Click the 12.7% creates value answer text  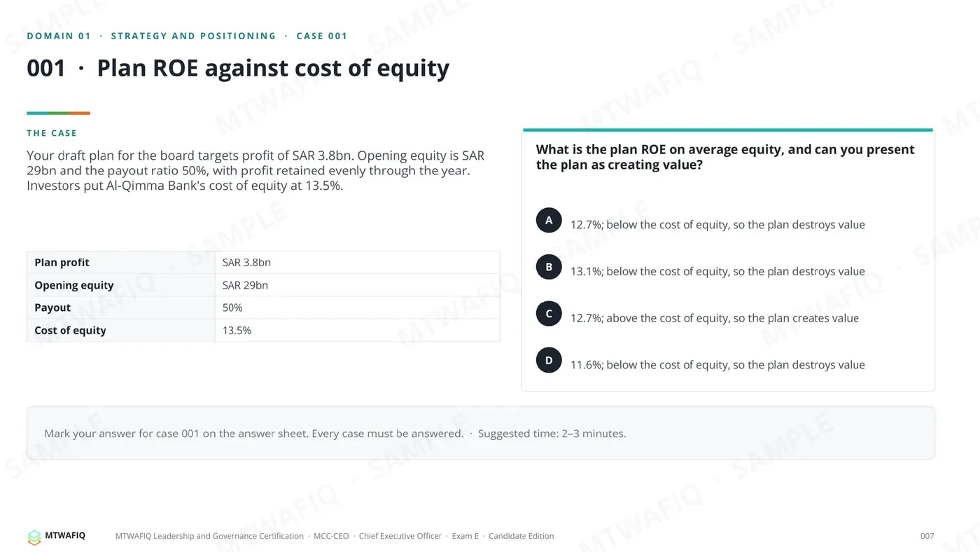714,318
